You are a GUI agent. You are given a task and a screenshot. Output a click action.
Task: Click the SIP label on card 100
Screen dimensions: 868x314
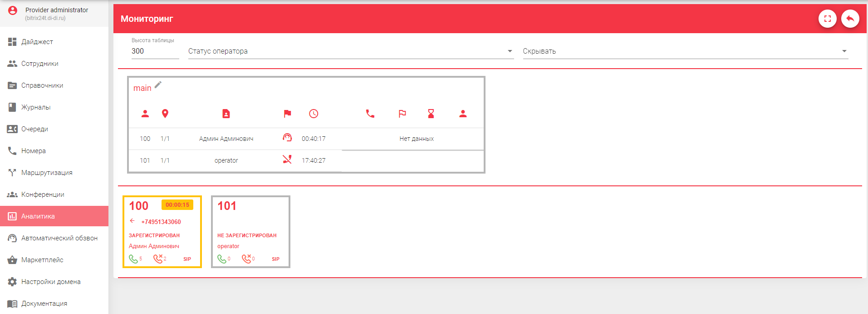tap(187, 259)
